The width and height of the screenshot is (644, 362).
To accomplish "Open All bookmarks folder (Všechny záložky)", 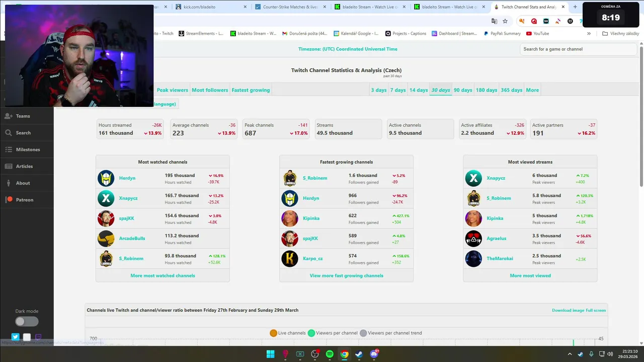I will 620,34.
